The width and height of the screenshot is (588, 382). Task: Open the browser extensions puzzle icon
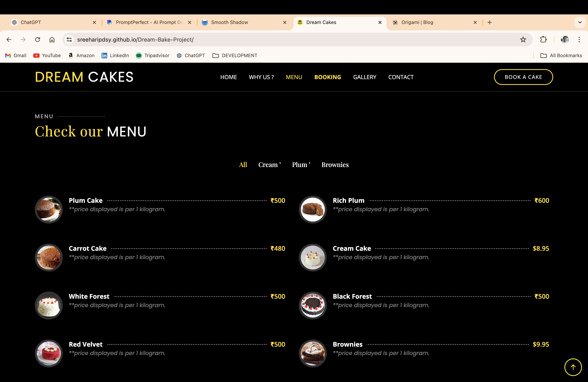[543, 40]
